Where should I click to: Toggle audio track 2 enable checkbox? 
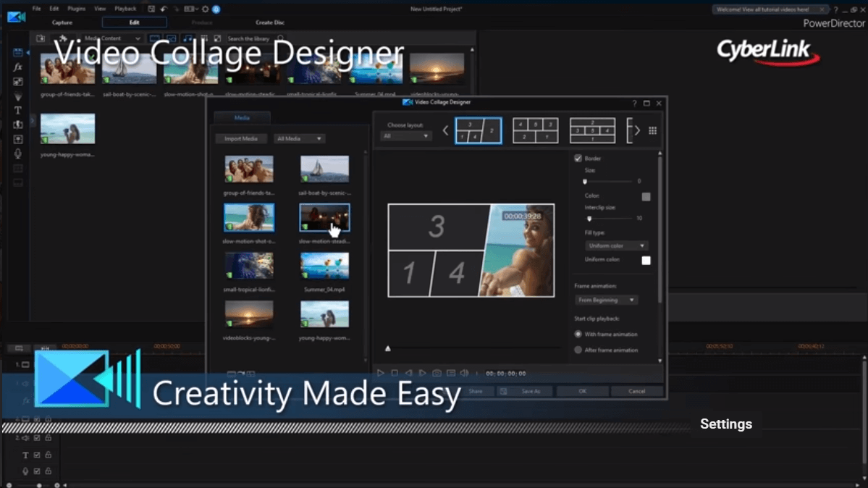(x=37, y=438)
